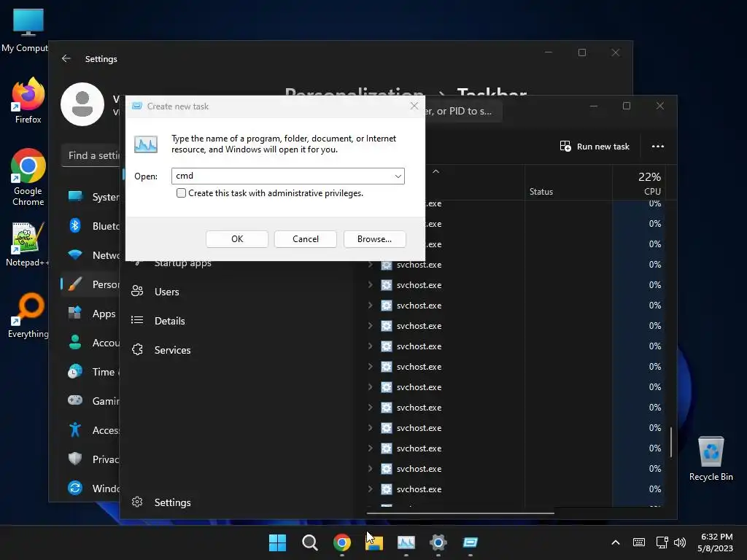The image size is (747, 560).
Task: Switch to Settings gear in the taskbar
Action: (x=438, y=542)
